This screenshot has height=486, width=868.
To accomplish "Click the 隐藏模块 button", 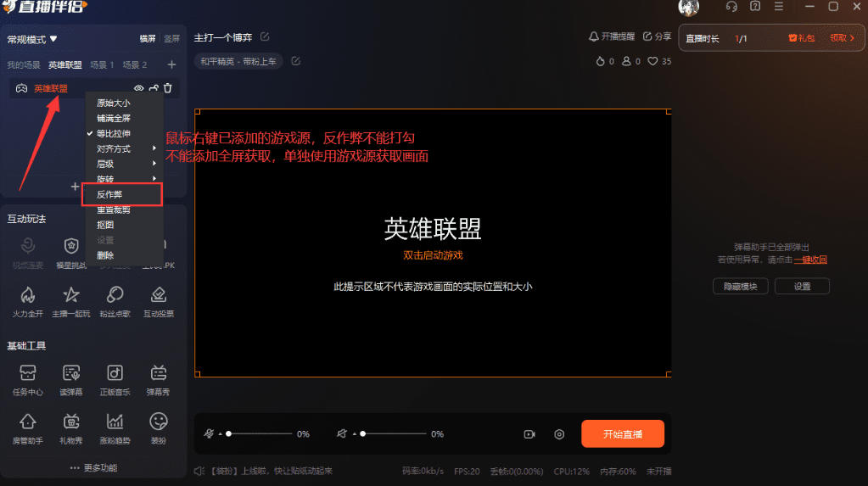I will pos(740,286).
